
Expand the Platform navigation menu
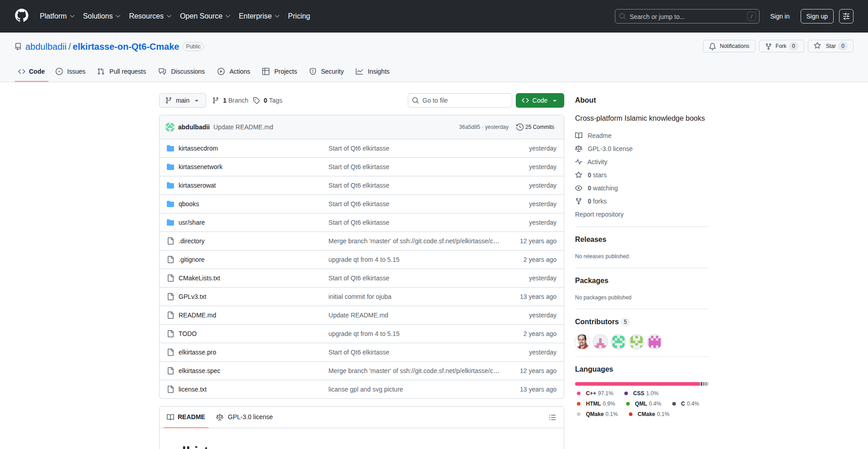57,16
